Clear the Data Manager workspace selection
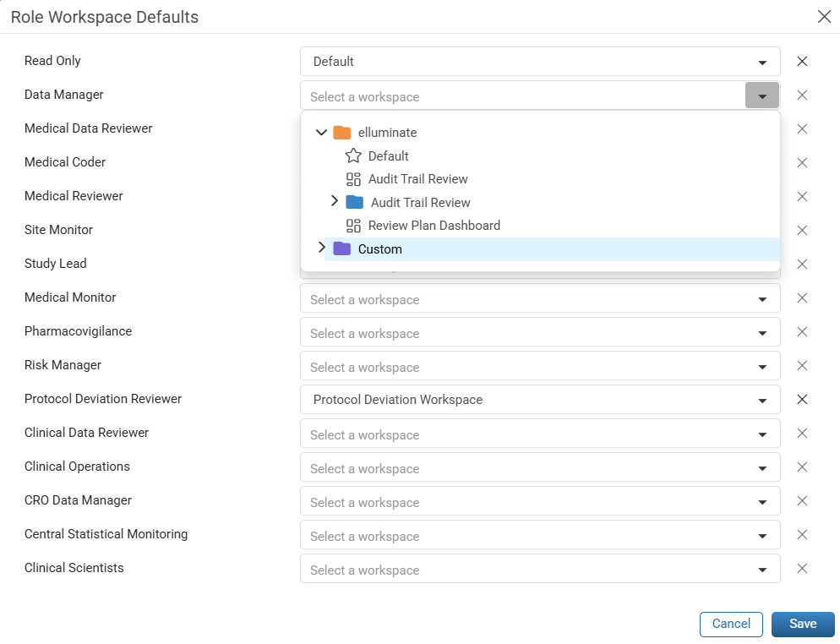Viewport: 840px width, 644px height. coord(801,95)
